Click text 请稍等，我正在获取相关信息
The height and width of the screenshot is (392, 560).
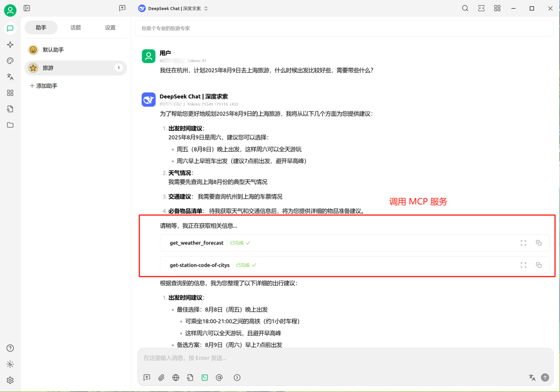tap(198, 226)
